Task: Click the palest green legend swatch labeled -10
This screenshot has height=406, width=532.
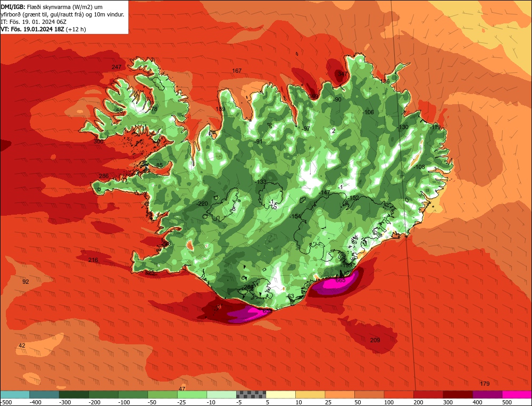Action: tap(221, 394)
